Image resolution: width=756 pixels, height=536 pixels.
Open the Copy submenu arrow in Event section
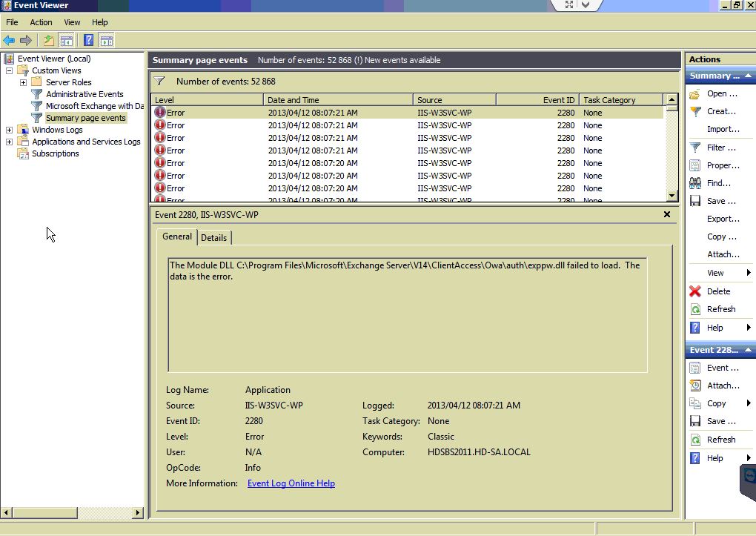point(749,403)
